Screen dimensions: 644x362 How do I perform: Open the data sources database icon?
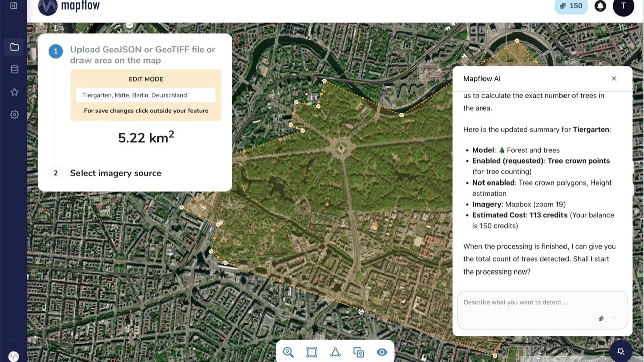pos(14,69)
